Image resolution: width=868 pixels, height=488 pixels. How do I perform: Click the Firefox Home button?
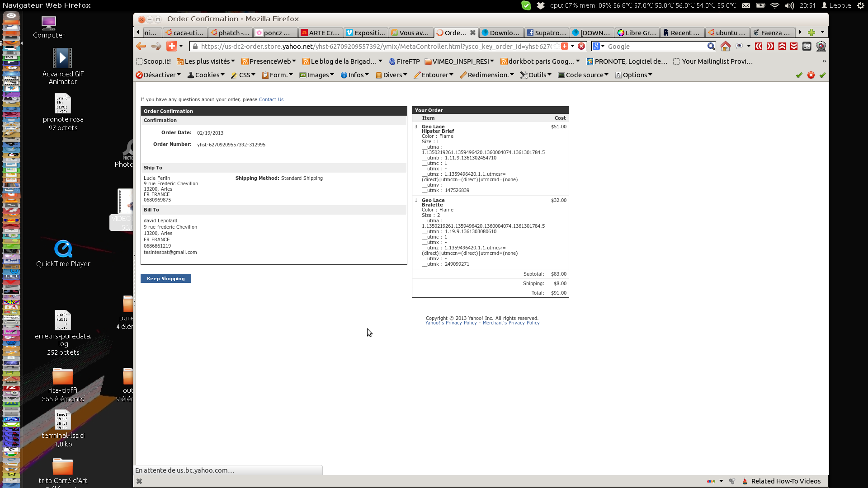725,46
